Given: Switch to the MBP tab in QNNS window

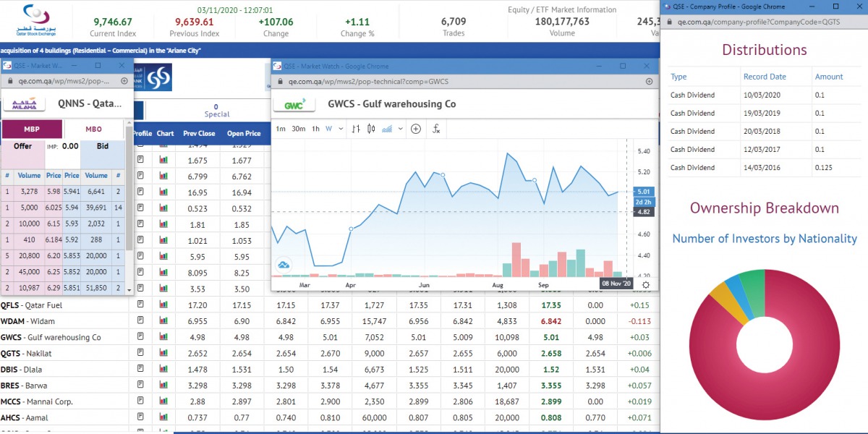Looking at the screenshot, I should pos(31,129).
